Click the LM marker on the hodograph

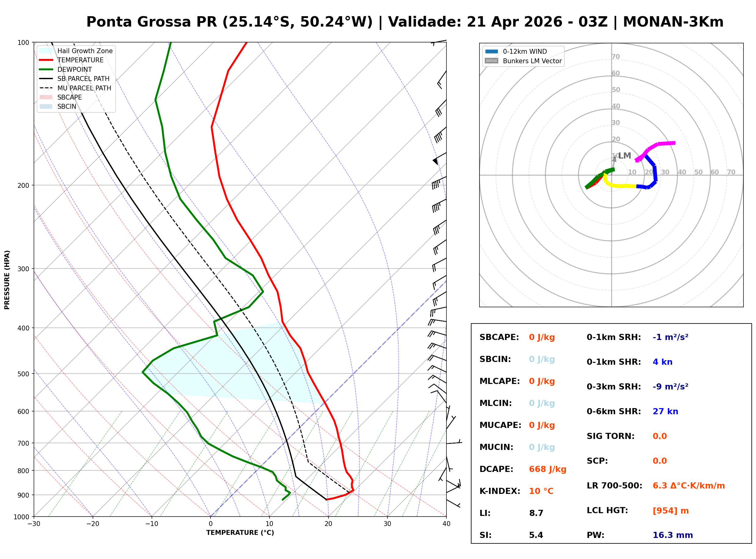(x=624, y=156)
